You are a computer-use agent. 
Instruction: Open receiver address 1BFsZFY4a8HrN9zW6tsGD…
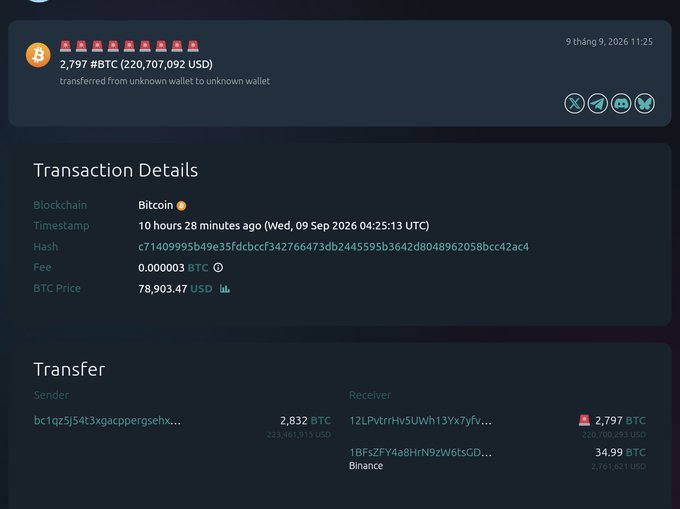coord(420,452)
